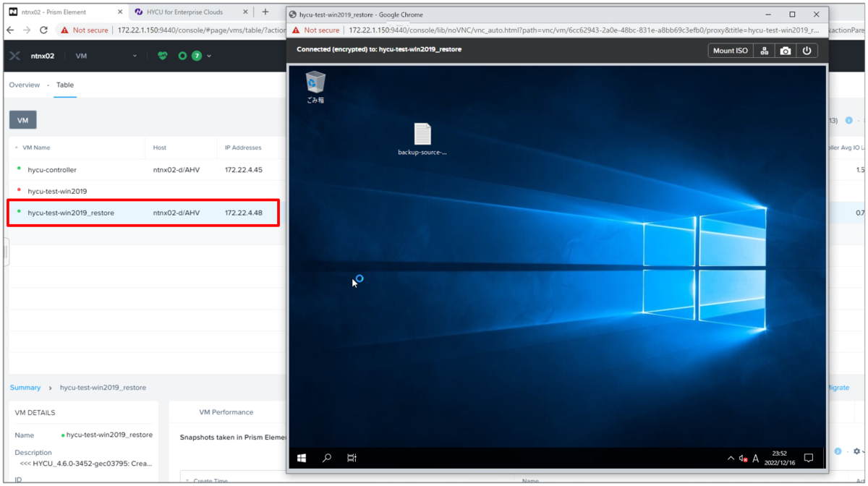Close the HYCU for Enterprise Clouds tab
868x486 pixels.
[x=245, y=12]
